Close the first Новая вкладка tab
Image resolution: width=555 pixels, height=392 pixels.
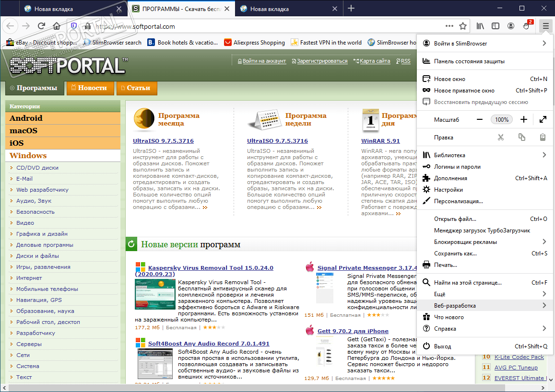pyautogui.click(x=119, y=9)
